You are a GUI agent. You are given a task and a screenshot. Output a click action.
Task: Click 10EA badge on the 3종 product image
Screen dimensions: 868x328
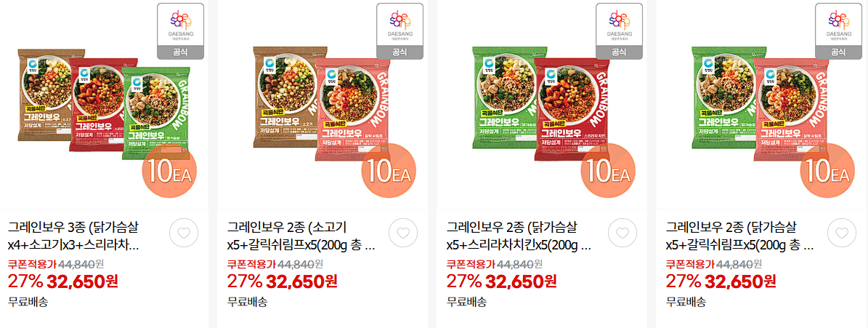pos(169,170)
